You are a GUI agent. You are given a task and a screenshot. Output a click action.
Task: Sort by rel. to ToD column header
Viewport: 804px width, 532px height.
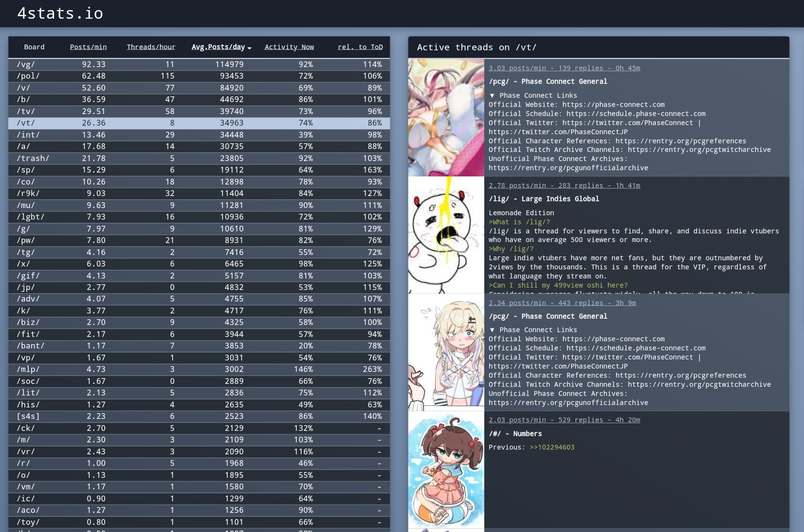360,47
